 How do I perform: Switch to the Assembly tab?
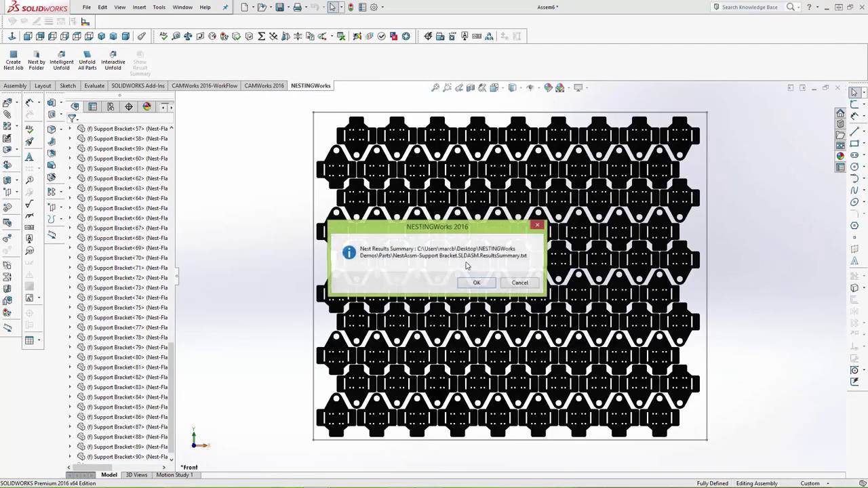coord(15,86)
